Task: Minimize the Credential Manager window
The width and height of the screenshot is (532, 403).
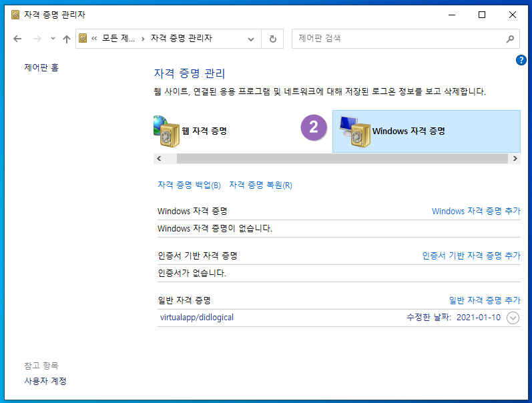Action: point(452,15)
